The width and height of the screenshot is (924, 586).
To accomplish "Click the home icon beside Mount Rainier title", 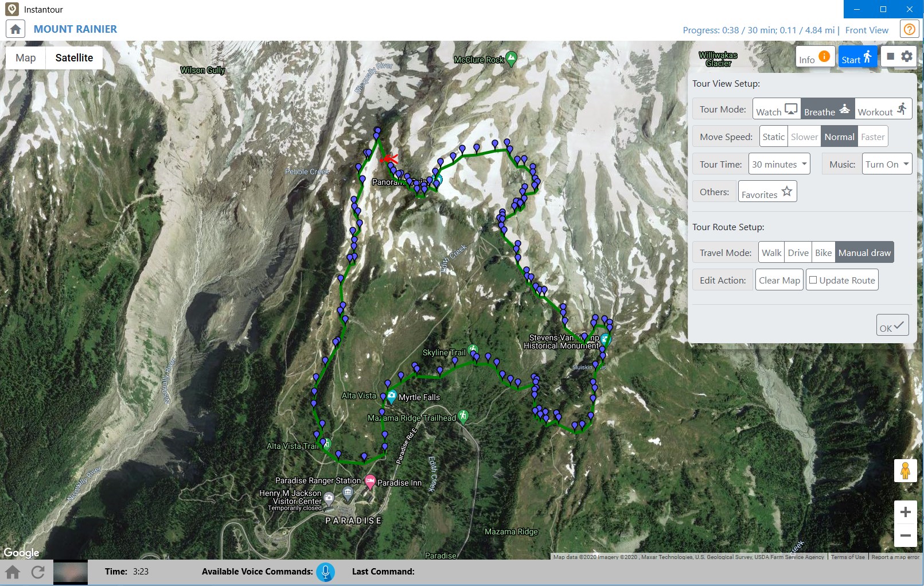I will coord(15,29).
